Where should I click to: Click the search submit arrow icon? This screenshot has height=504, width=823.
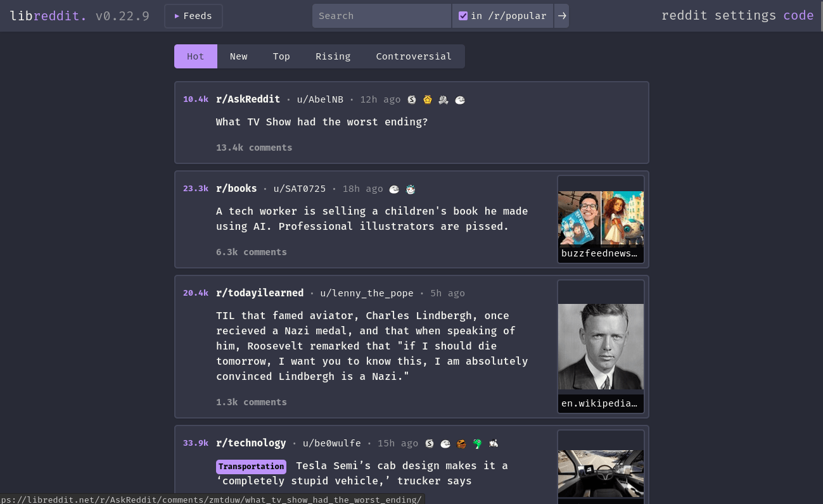561,15
